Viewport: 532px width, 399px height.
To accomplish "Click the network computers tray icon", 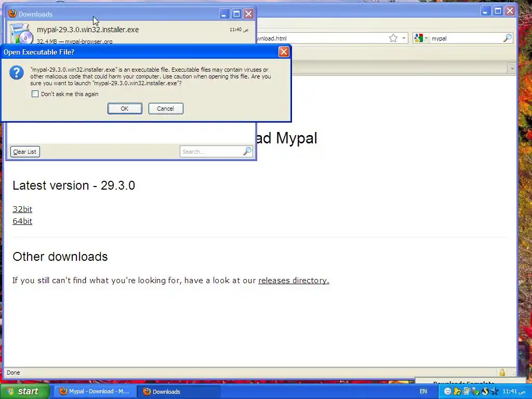I will (467, 391).
